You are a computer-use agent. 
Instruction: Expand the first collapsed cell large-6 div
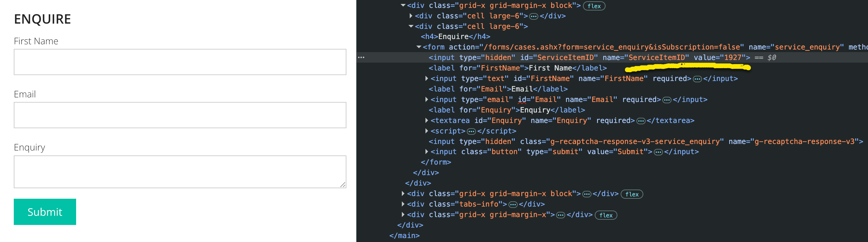411,16
